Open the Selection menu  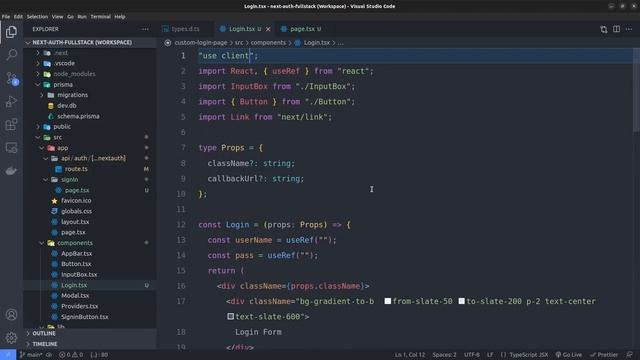37,17
